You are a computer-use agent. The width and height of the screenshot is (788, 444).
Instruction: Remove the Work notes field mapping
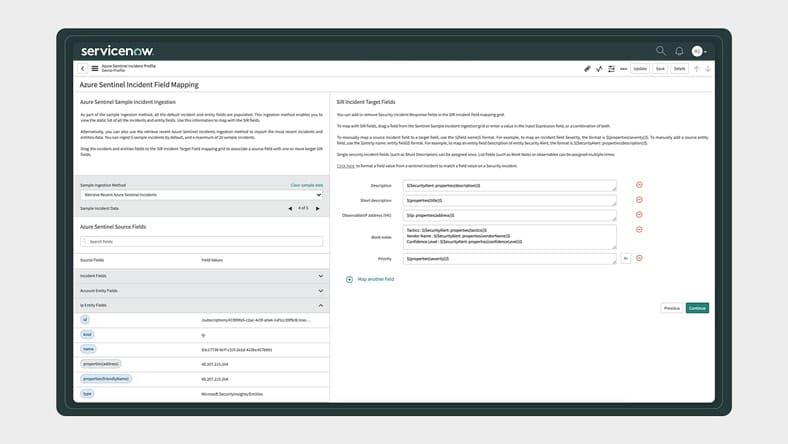click(639, 229)
